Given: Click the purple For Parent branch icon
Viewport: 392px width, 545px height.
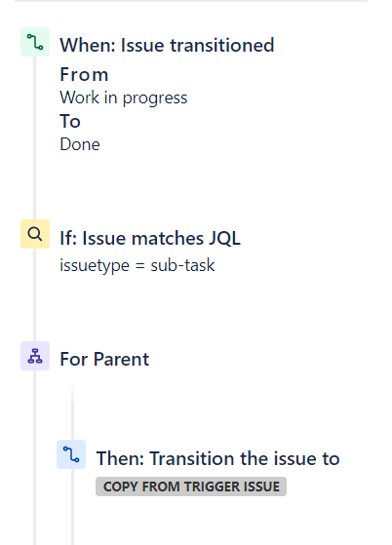Looking at the screenshot, I should (x=35, y=356).
